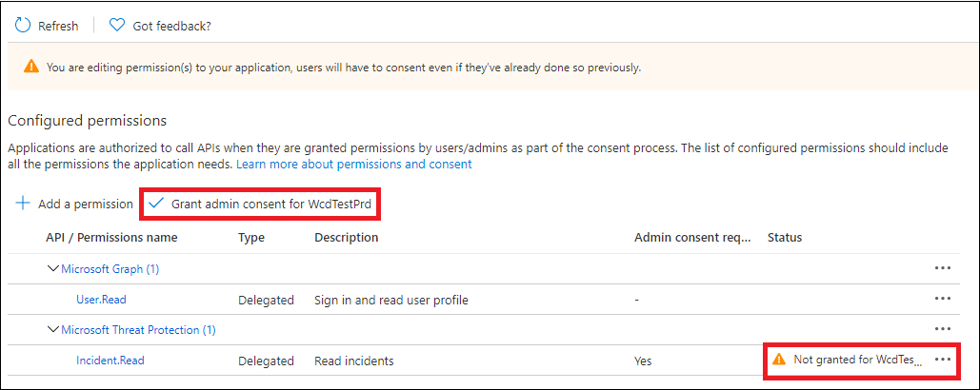
Task: Collapse the Microsoft Graph permissions group
Action: [x=53, y=269]
